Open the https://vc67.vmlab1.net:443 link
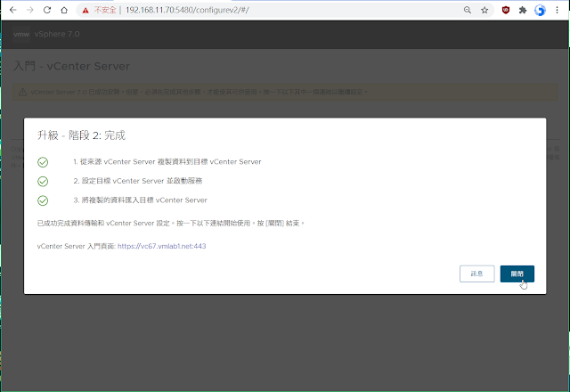 click(162, 246)
